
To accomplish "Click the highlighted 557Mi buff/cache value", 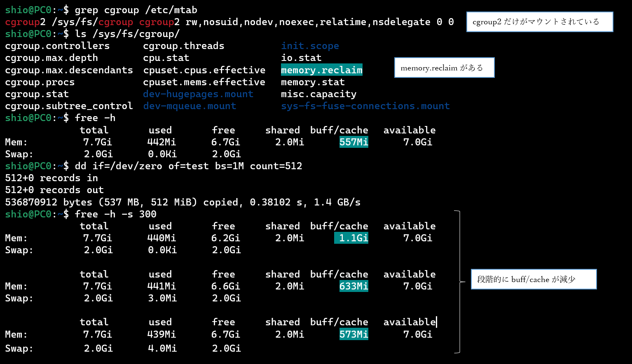I will click(353, 142).
